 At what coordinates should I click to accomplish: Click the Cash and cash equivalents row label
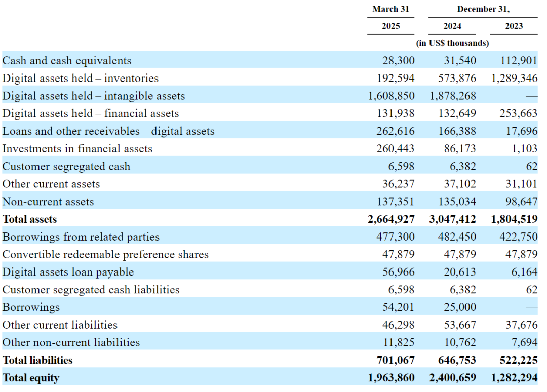coord(67,61)
